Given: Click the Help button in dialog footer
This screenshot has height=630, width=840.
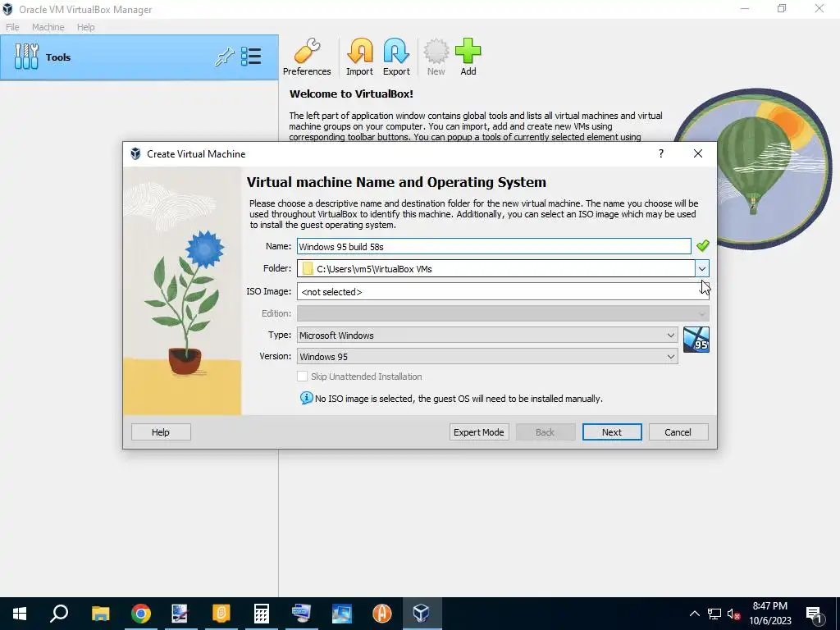Looking at the screenshot, I should tap(161, 431).
